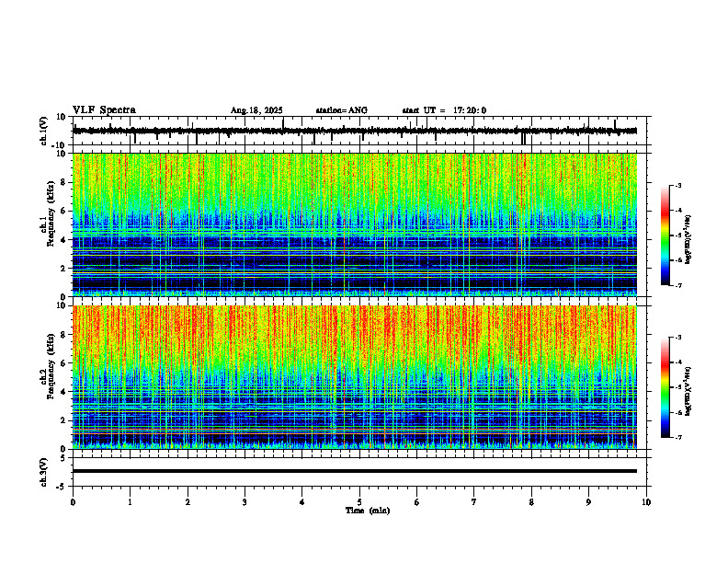This screenshot has width=728, height=563.
Task: Click the "7" tick on the time axis
Action: [474, 502]
